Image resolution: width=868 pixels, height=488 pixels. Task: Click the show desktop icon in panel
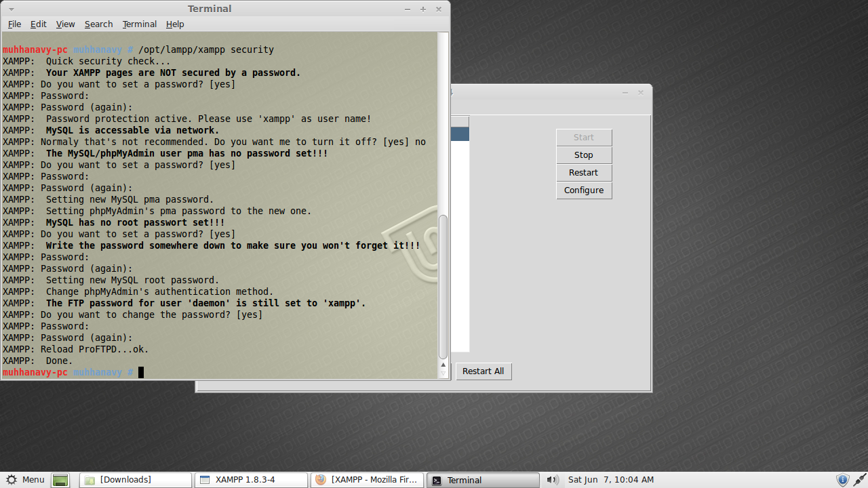click(61, 480)
